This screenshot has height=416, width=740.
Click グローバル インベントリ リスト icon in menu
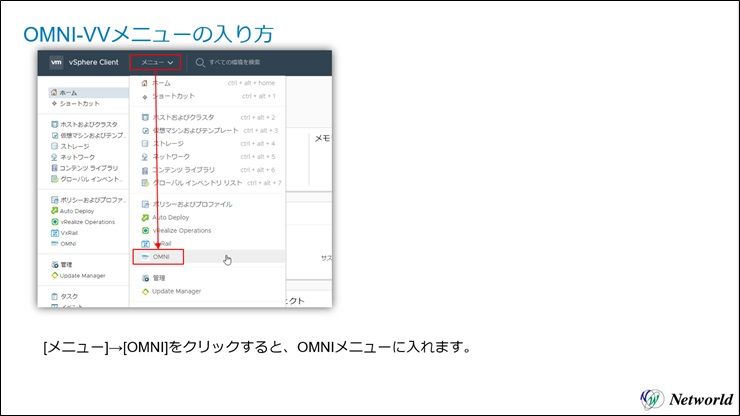point(145,183)
